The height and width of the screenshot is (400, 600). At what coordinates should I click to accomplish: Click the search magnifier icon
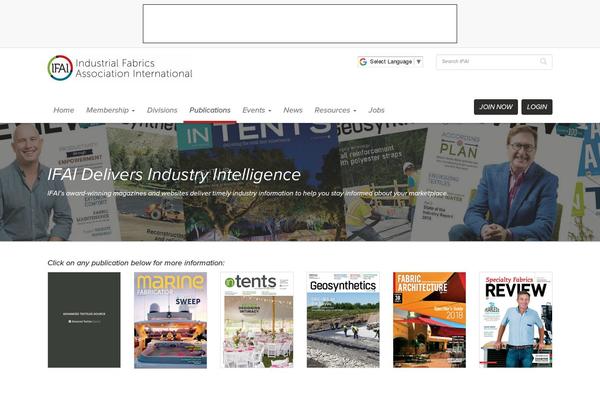tap(543, 61)
